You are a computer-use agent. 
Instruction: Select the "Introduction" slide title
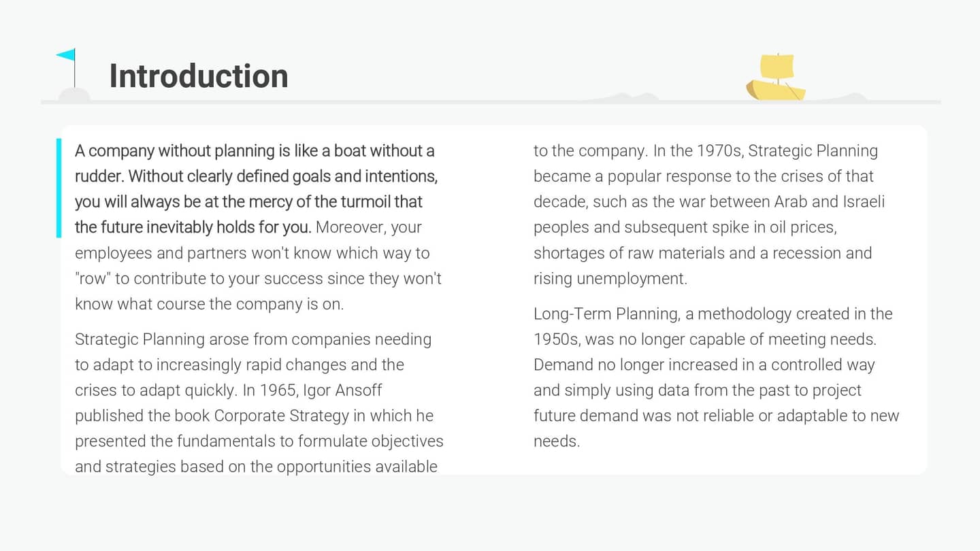tap(198, 76)
